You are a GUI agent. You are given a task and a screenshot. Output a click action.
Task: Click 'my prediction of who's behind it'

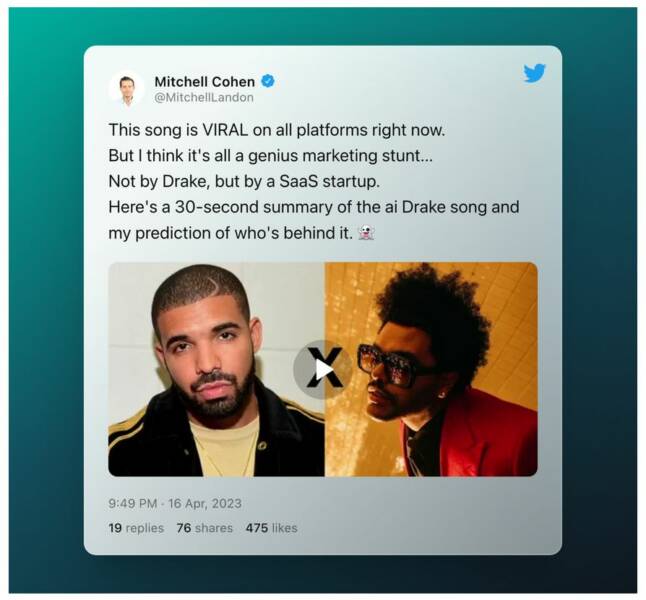click(x=231, y=233)
